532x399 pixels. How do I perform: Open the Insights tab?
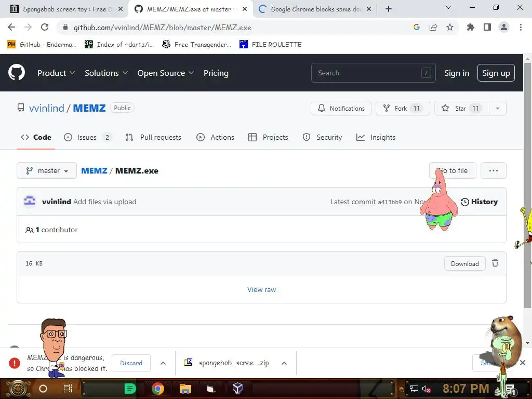tap(376, 137)
